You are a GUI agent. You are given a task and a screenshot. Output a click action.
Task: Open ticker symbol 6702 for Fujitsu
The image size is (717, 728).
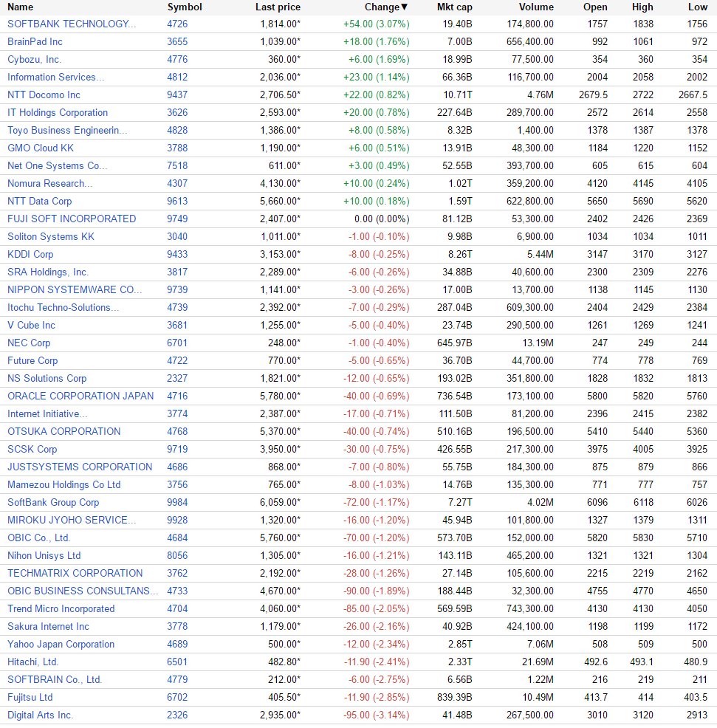point(177,697)
